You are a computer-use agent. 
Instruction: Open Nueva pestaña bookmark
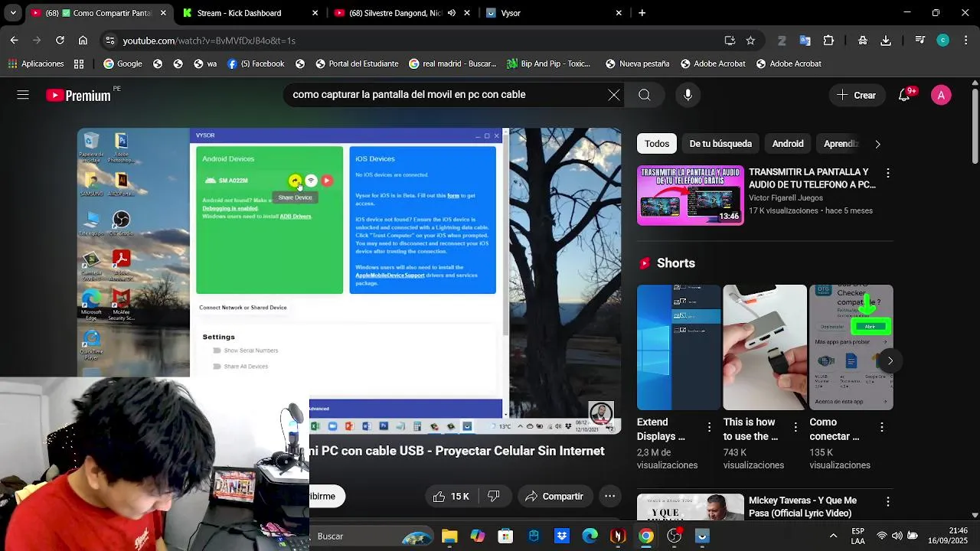coord(637,64)
